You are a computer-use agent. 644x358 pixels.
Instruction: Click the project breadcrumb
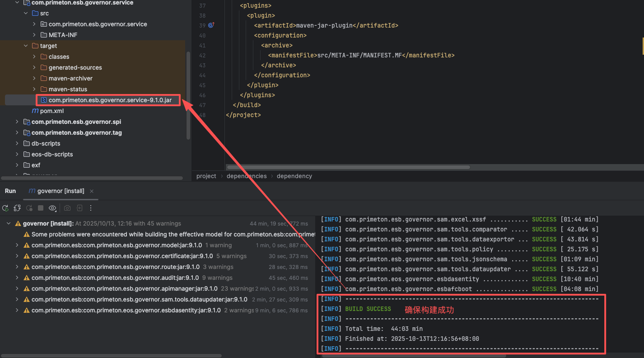click(x=206, y=176)
